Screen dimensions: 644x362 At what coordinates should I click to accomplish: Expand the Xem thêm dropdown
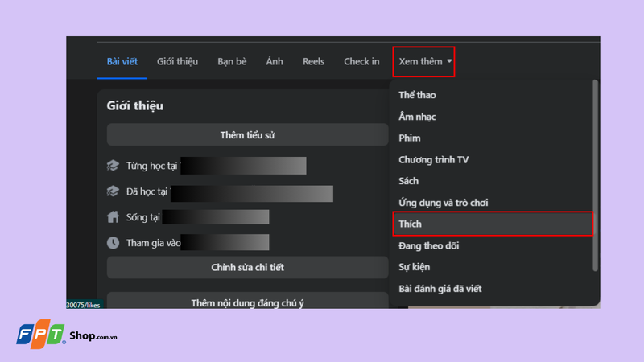click(424, 62)
